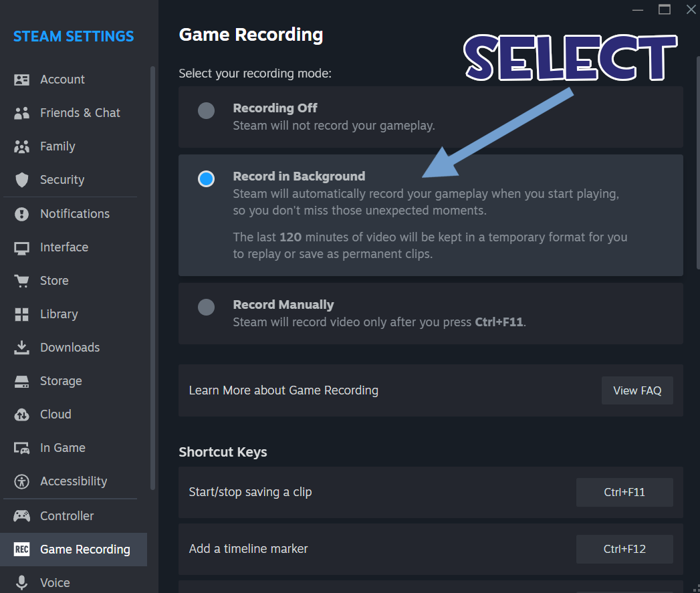Click the Notifications exclamation icon

(21, 214)
